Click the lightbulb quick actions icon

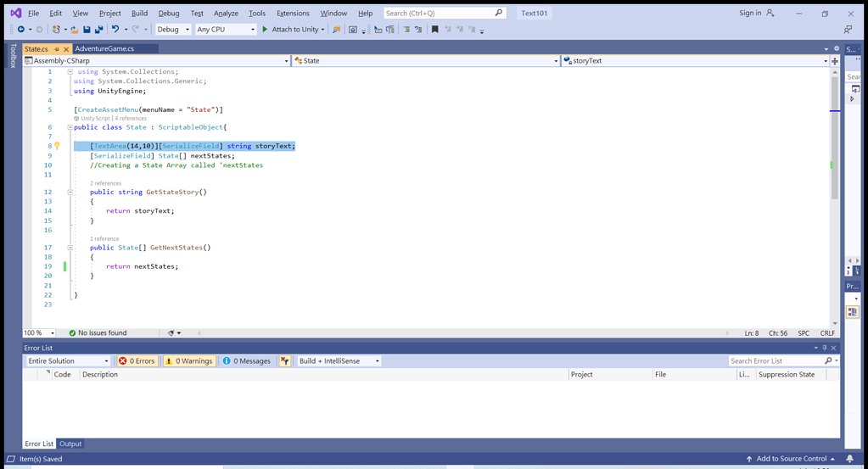click(x=58, y=146)
